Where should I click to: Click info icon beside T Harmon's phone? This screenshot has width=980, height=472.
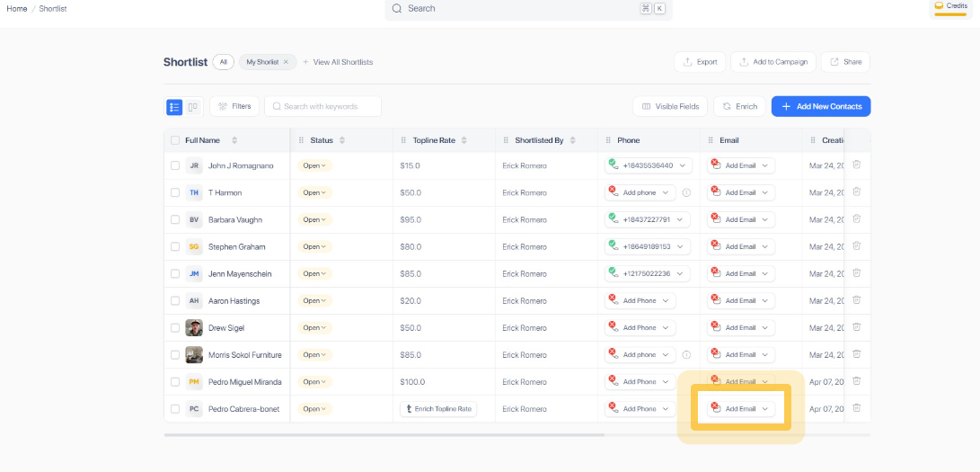tap(686, 192)
